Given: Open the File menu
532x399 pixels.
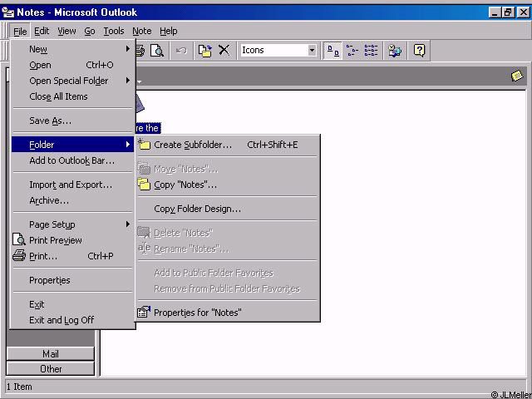Looking at the screenshot, I should point(20,32).
